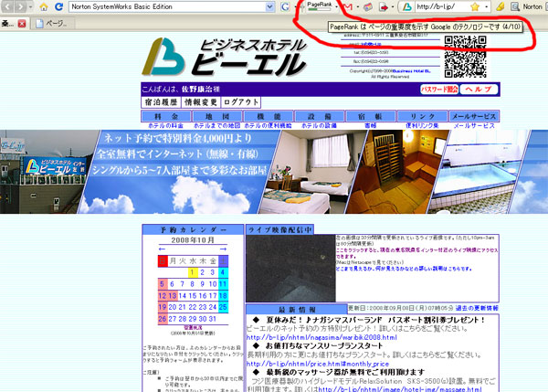Open the dropdown arrow beside PageRank
Screen dimensions: 548x392
[x=336, y=6]
